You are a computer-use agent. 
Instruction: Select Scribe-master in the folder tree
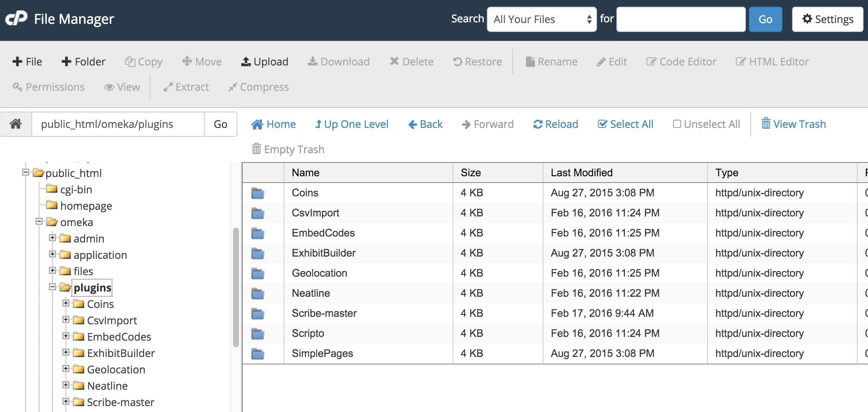tap(121, 402)
